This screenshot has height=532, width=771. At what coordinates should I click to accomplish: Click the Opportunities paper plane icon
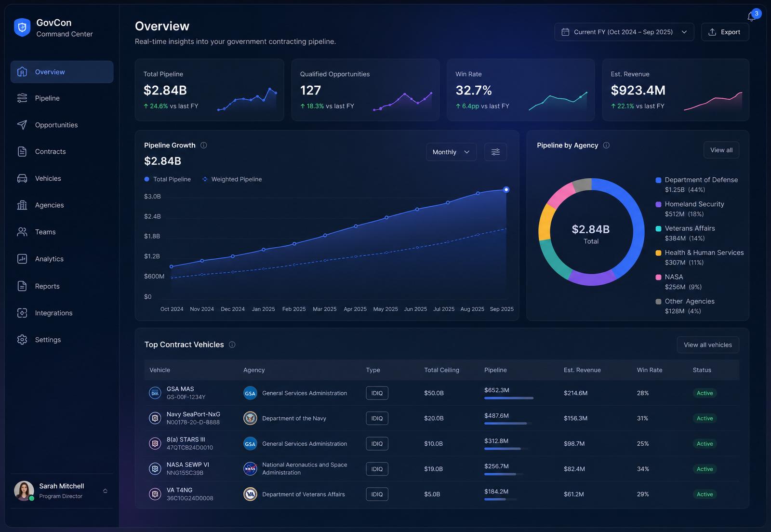(22, 125)
